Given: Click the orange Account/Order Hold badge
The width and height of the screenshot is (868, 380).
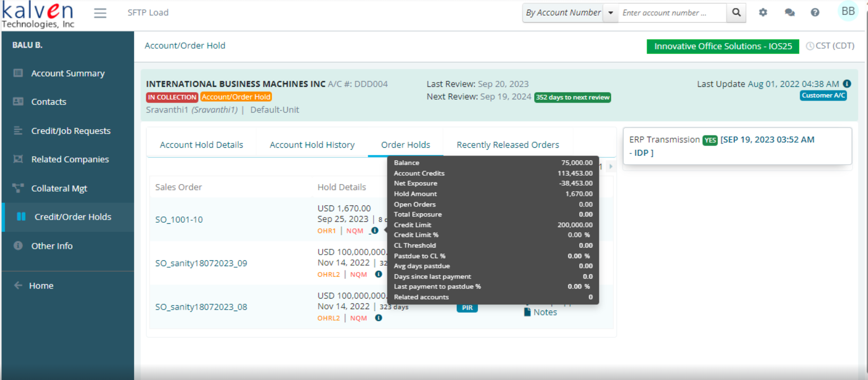Looking at the screenshot, I should point(236,97).
